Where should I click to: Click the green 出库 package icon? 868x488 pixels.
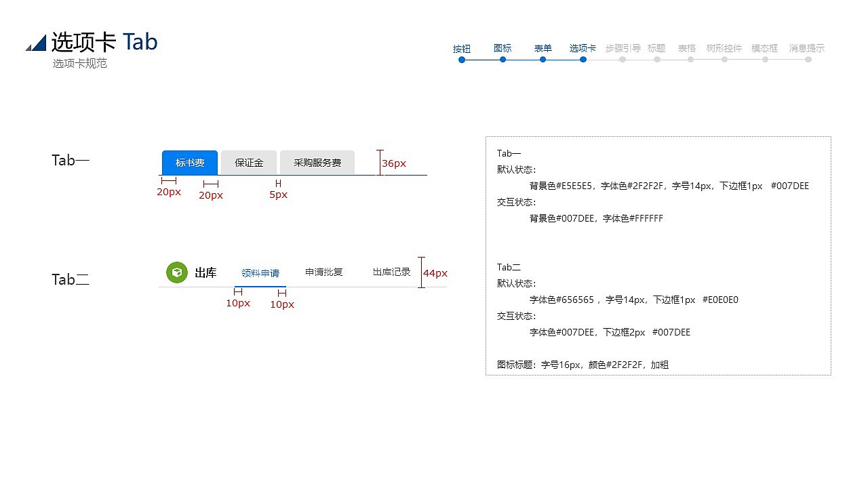177,272
